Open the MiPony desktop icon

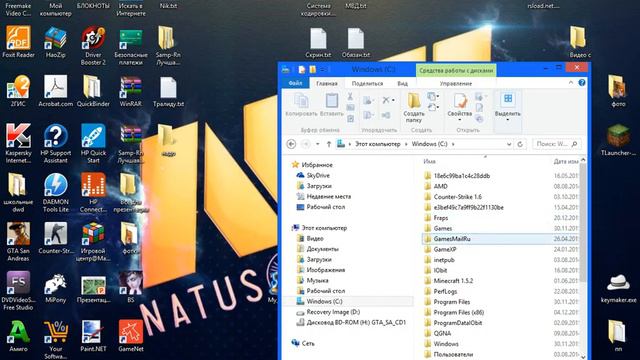tap(56, 287)
